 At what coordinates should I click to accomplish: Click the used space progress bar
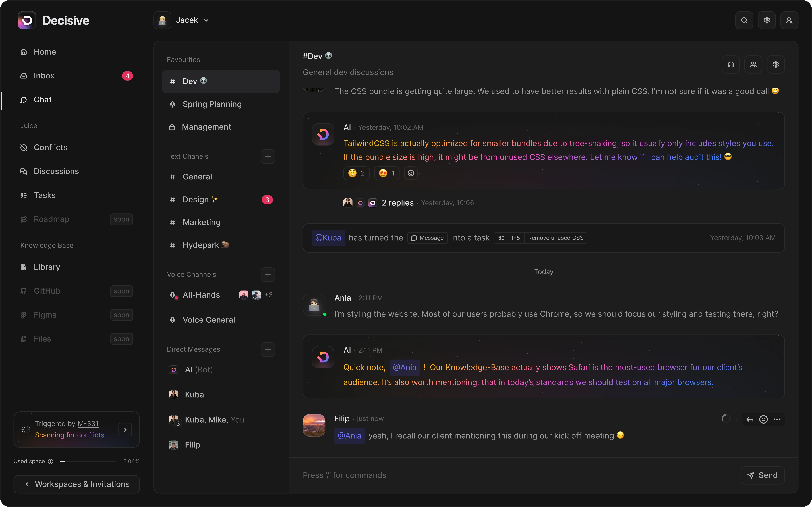[x=88, y=461]
